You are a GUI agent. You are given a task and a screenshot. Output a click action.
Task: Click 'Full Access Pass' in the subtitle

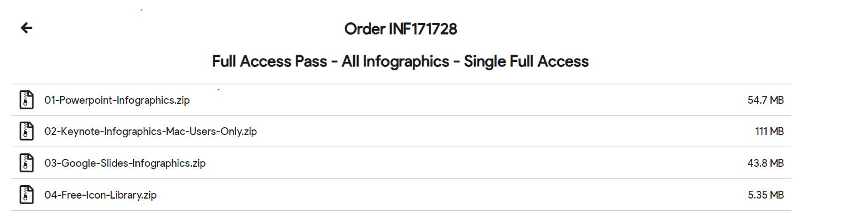(270, 61)
